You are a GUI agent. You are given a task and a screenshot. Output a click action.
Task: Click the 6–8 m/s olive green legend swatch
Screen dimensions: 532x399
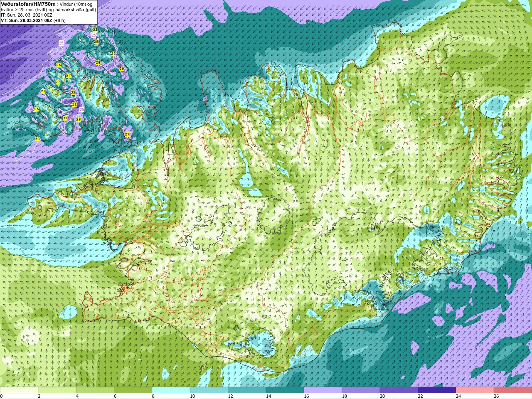point(133,390)
